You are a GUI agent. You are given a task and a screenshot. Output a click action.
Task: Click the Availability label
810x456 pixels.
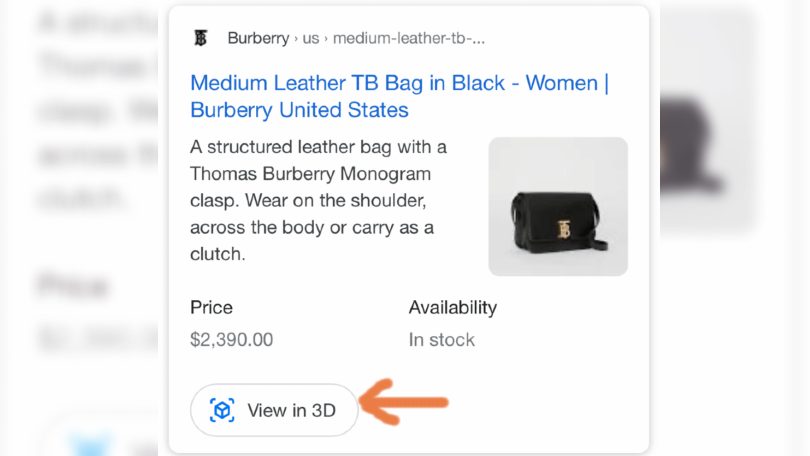coord(452,307)
